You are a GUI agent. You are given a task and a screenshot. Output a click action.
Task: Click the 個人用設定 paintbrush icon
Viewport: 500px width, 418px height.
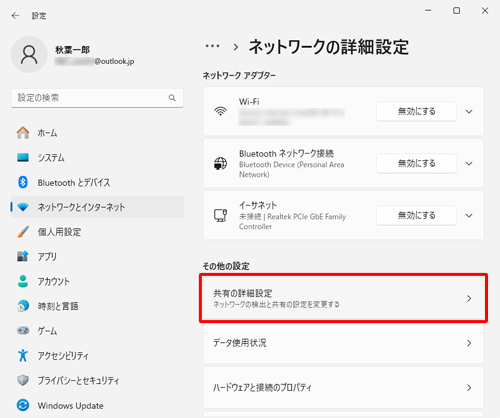[23, 232]
